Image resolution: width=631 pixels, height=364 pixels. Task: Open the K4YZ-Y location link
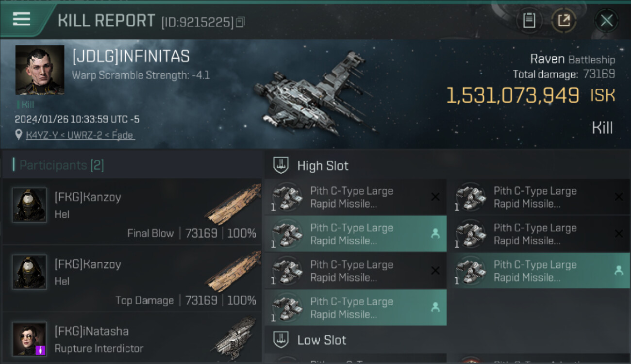click(80, 135)
